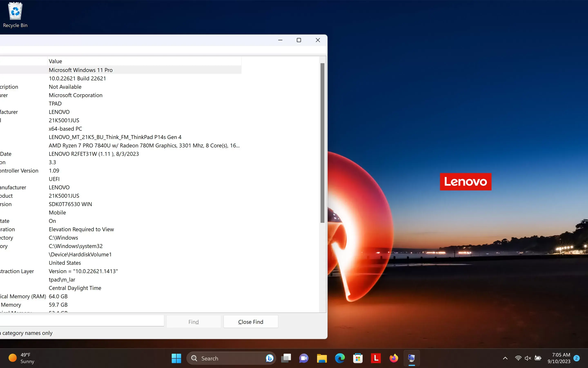The width and height of the screenshot is (588, 368).
Task: Select the 'Elevation Required to View' value
Action: 81,229
